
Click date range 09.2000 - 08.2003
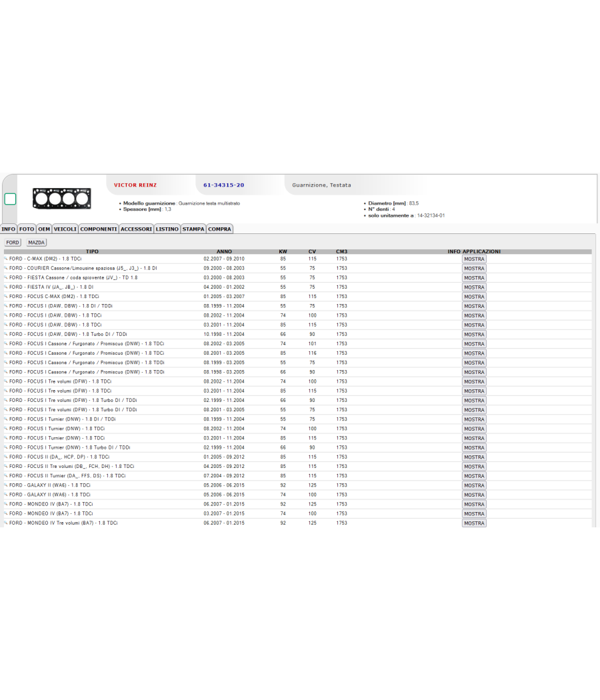224,268
